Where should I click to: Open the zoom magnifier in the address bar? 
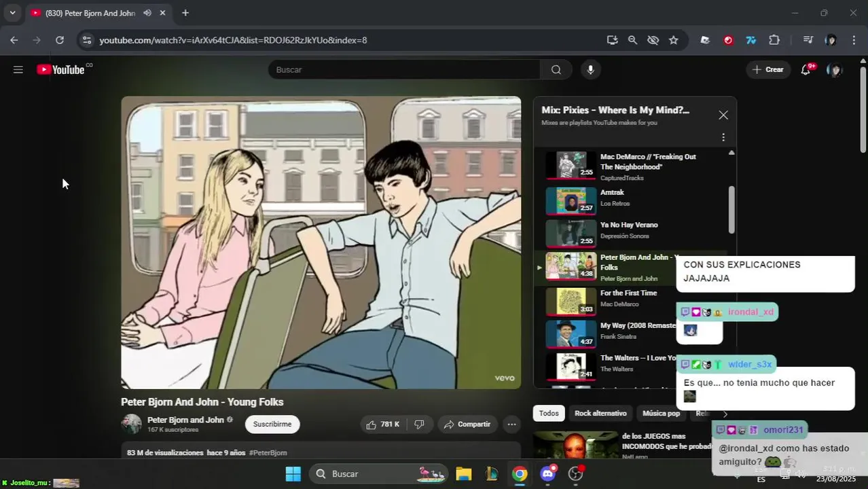pos(632,40)
